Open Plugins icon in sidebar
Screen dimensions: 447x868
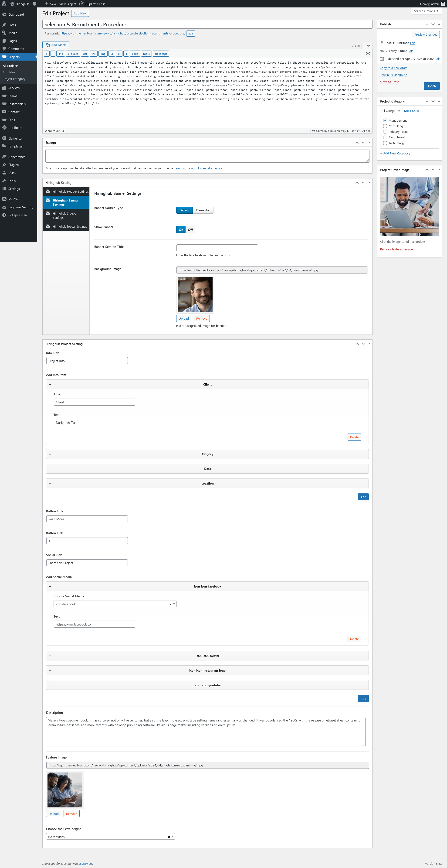click(4, 165)
